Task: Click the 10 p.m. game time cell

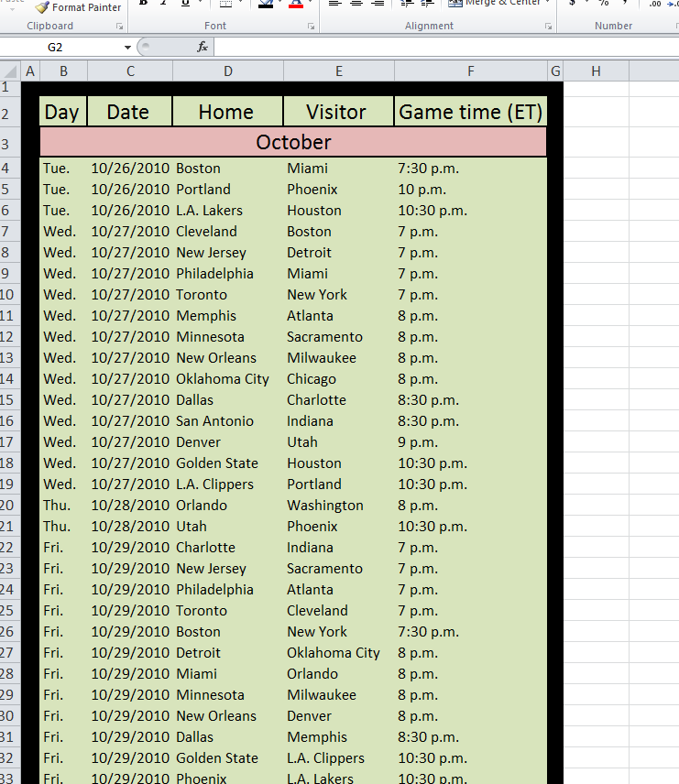Action: tap(471, 190)
